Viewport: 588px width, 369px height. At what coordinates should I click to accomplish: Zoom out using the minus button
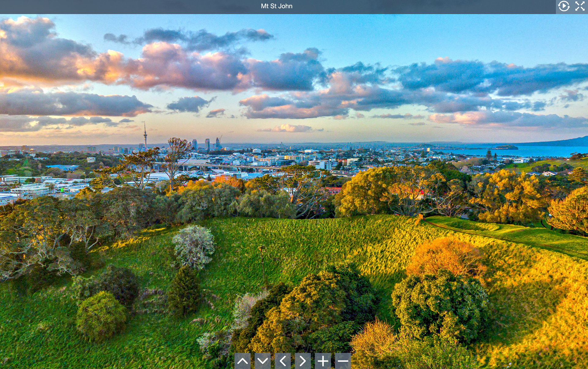click(x=343, y=361)
